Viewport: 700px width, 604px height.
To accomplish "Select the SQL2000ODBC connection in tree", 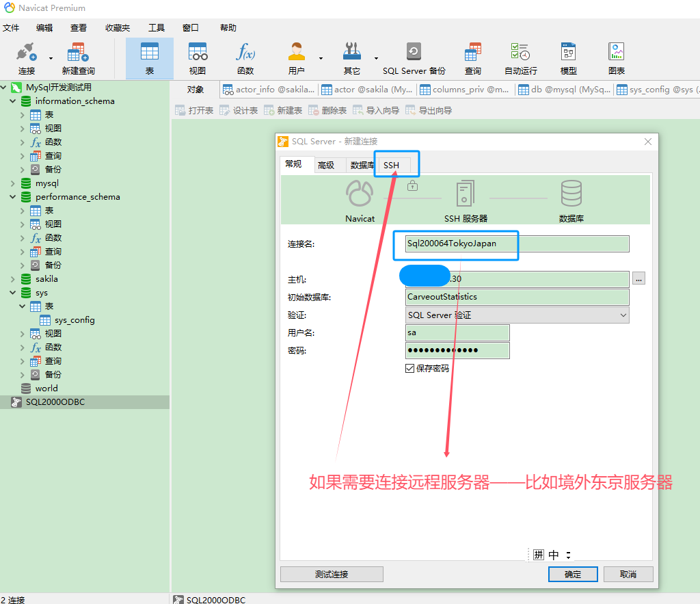I will pos(55,402).
